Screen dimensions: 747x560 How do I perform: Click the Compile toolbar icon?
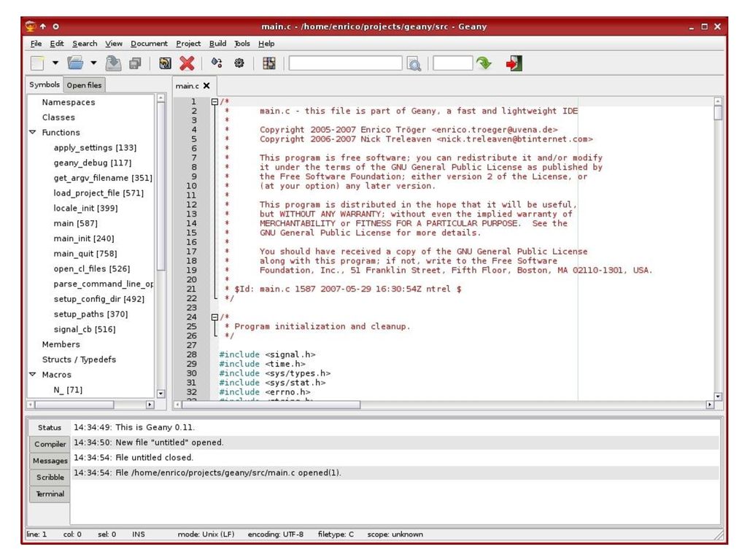coord(217,63)
